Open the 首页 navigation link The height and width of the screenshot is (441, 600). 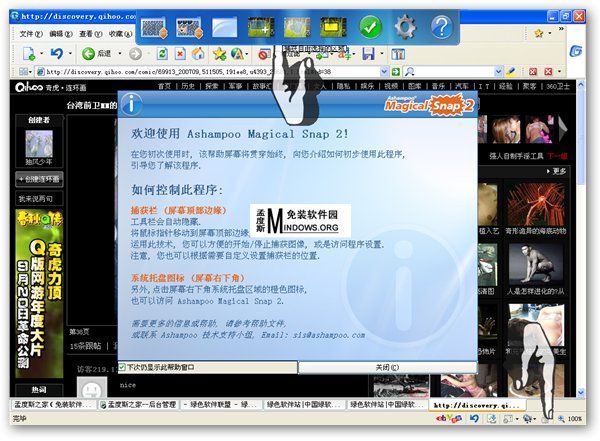[165, 87]
